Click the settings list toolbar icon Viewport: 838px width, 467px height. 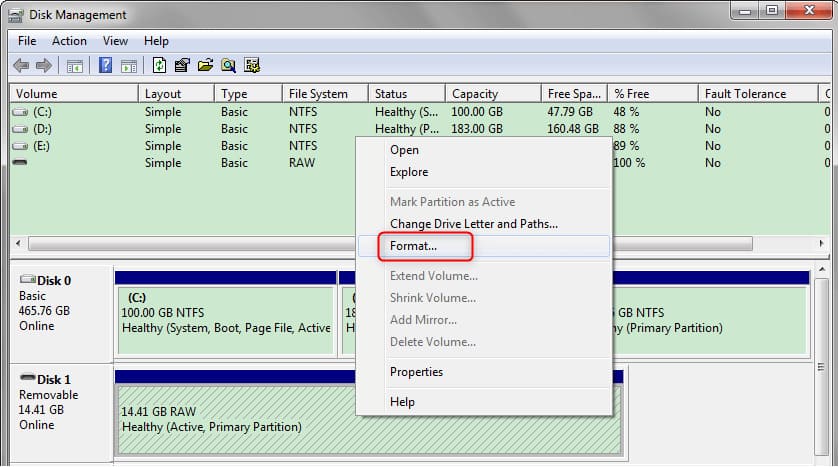click(x=252, y=66)
